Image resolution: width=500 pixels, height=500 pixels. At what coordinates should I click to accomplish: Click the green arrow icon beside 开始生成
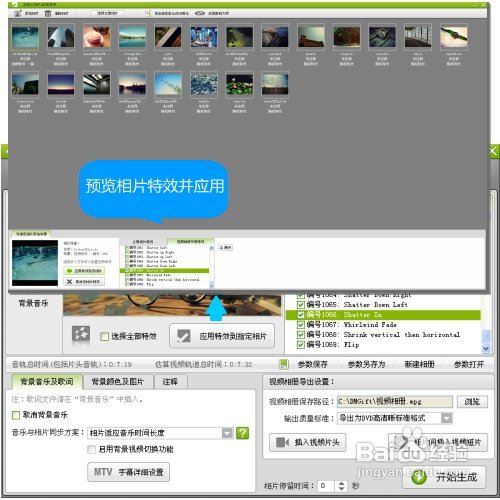point(419,477)
